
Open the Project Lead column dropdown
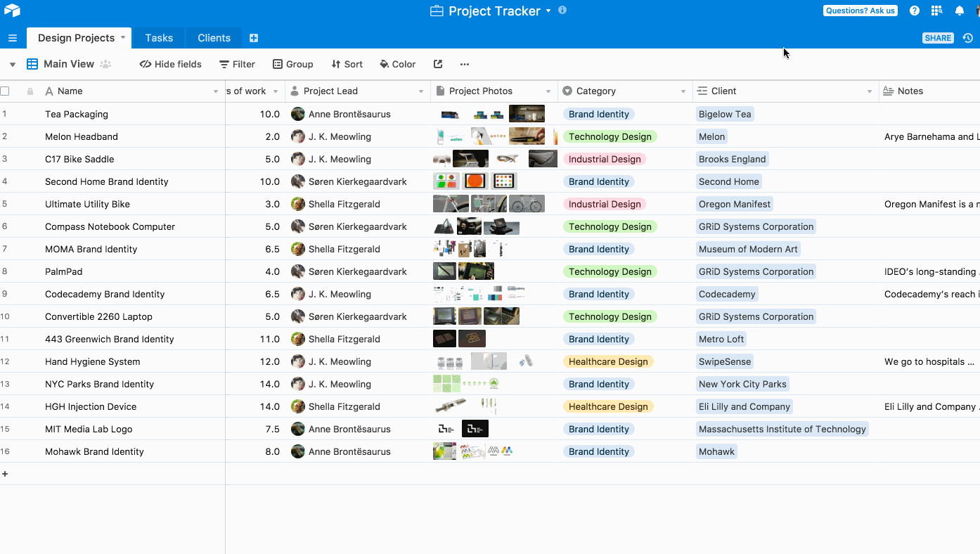421,91
